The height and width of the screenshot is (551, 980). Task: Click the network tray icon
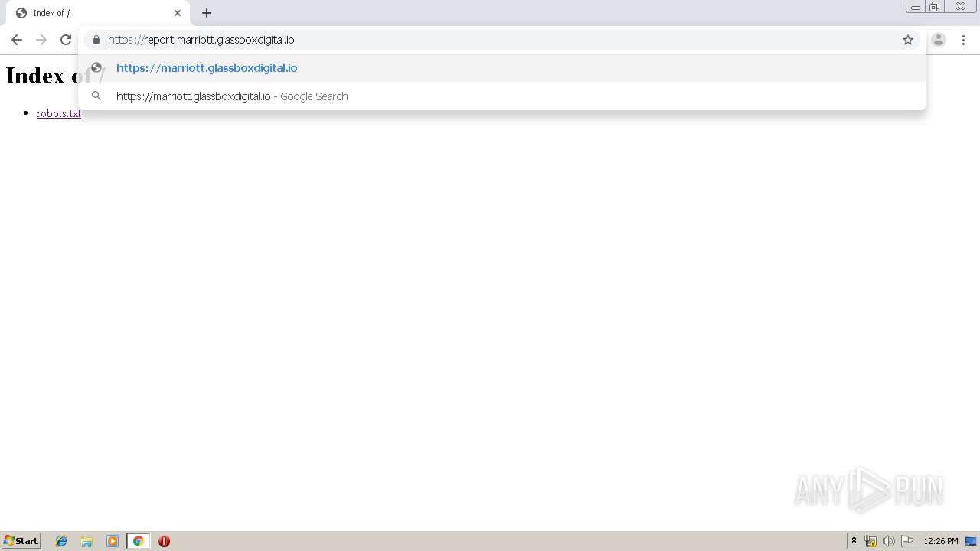coord(871,541)
